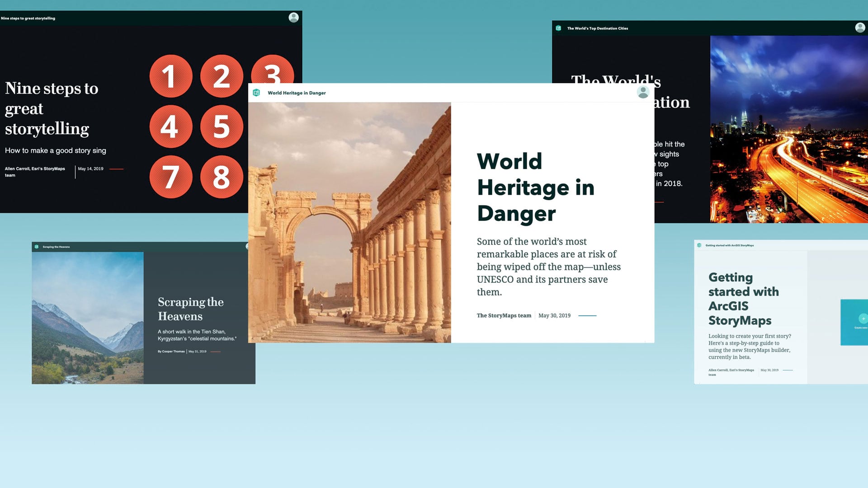
Task: Click the red number 5 circle
Action: pos(222,127)
